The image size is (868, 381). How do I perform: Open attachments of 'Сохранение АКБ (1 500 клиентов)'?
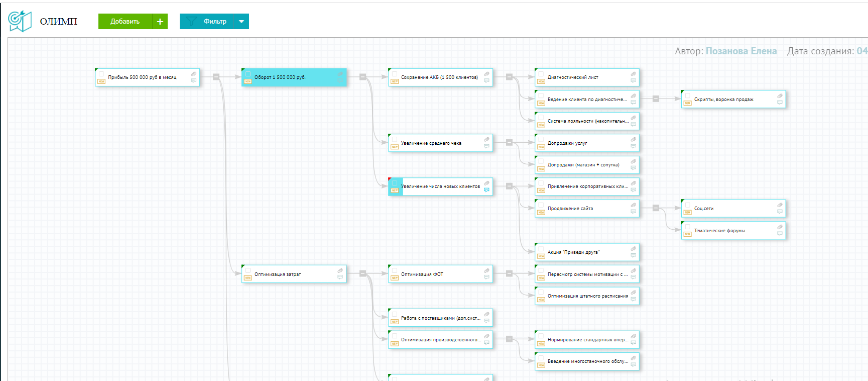point(487,74)
